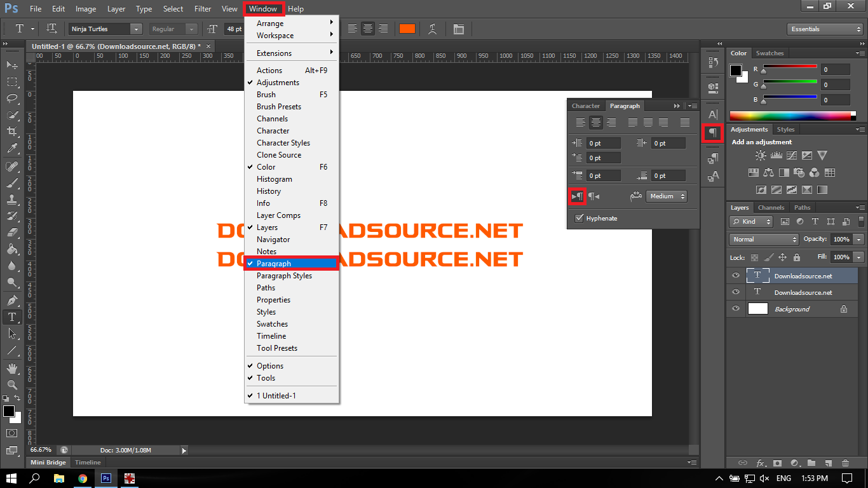868x488 pixels.
Task: Open the Essentials workspace dropdown
Action: (824, 29)
